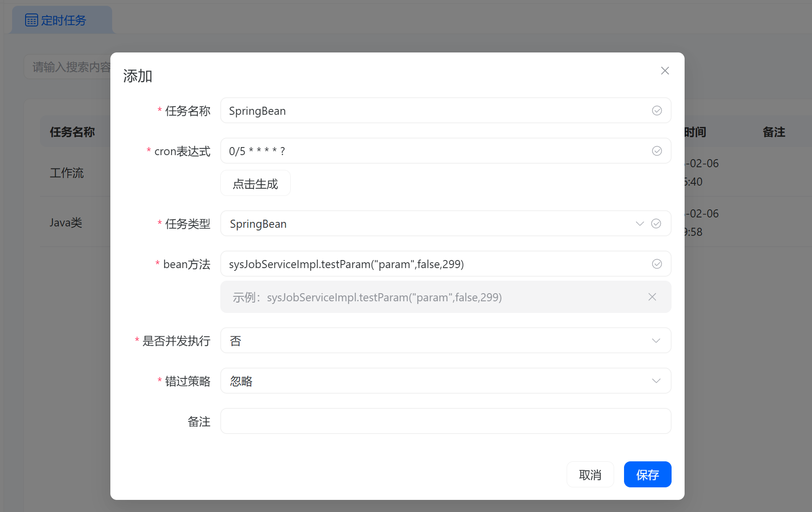Click into the cron表达式 input
This screenshot has width=812, height=512.
(435, 151)
